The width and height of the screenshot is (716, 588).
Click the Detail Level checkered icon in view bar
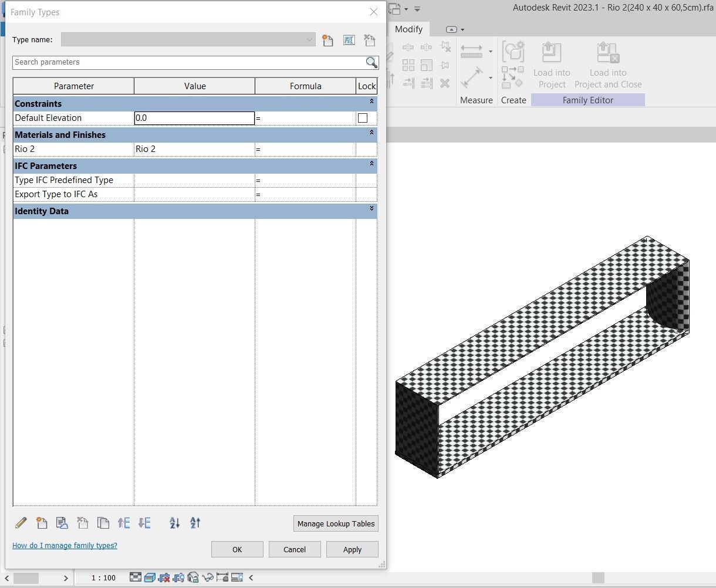tap(136, 577)
